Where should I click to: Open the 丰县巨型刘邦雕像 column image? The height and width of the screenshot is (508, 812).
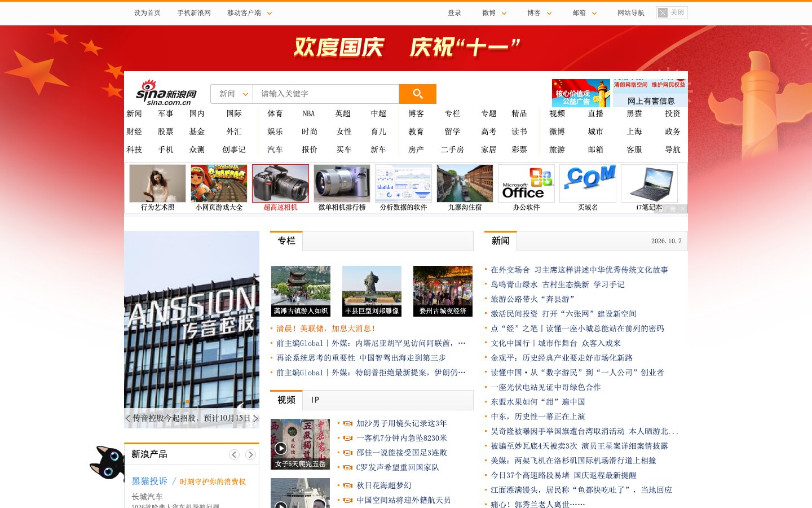[372, 291]
